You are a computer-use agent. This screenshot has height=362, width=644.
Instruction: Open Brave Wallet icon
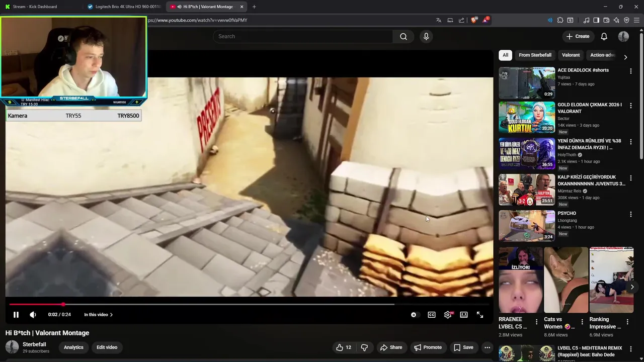[606, 20]
